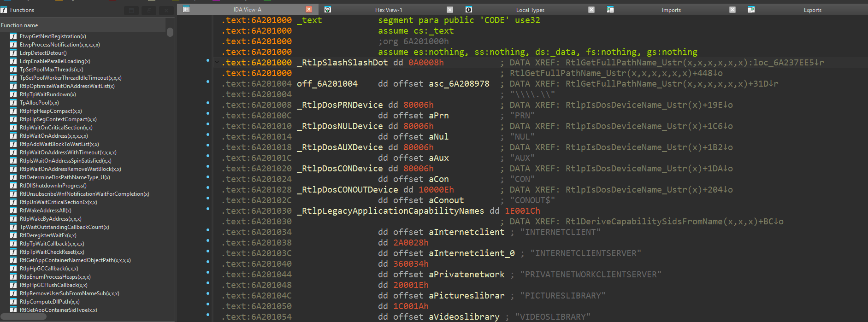Toggle breakpoint dot at address 6A201034
This screenshot has width=868, height=322.
208,230
